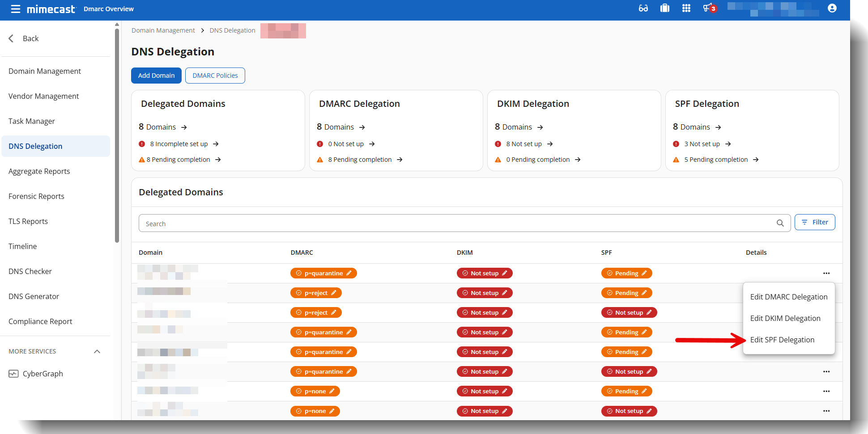Image resolution: width=868 pixels, height=434 pixels.
Task: Click the Search input field
Action: 456,223
